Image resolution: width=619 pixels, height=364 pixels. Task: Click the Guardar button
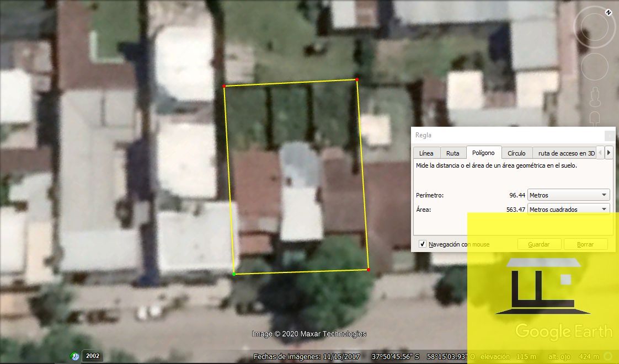[539, 244]
